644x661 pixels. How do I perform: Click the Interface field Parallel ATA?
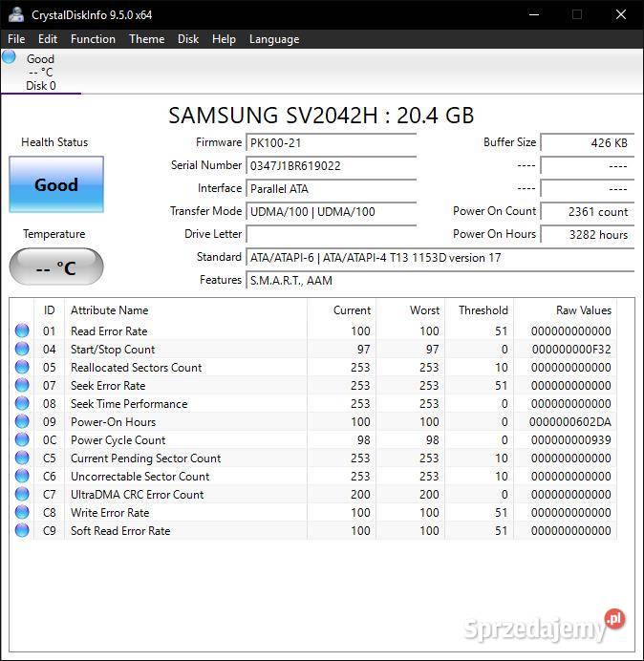(331, 188)
